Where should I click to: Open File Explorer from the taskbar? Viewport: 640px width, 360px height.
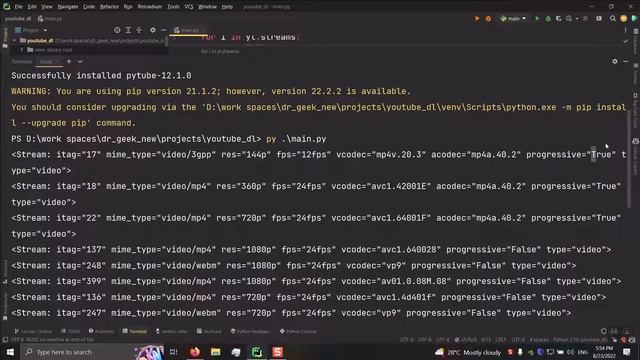coord(216,352)
